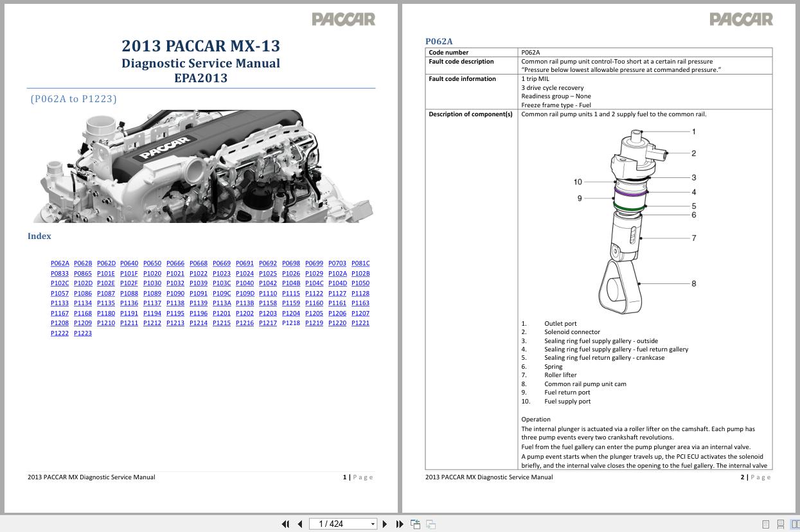Open index link P062B

[83, 263]
